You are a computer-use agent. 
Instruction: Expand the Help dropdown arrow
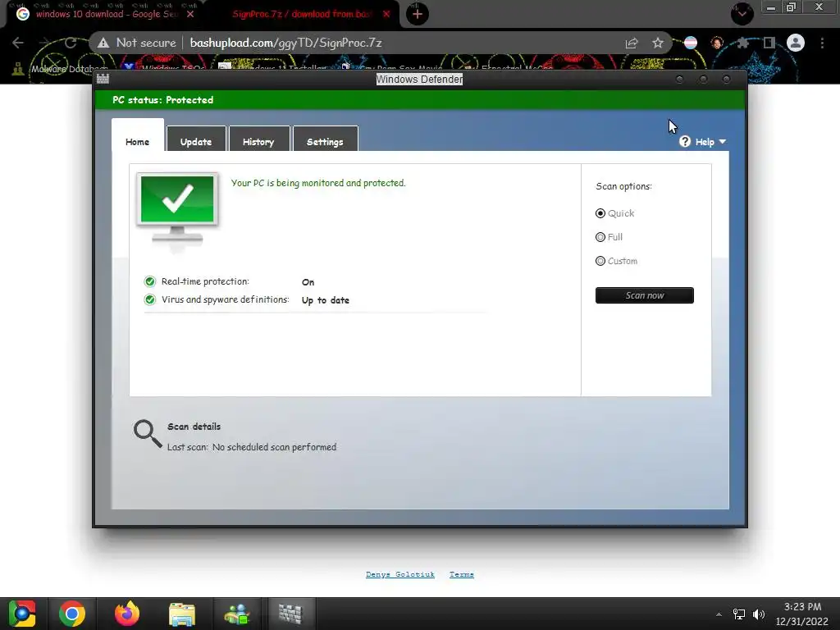coord(723,141)
